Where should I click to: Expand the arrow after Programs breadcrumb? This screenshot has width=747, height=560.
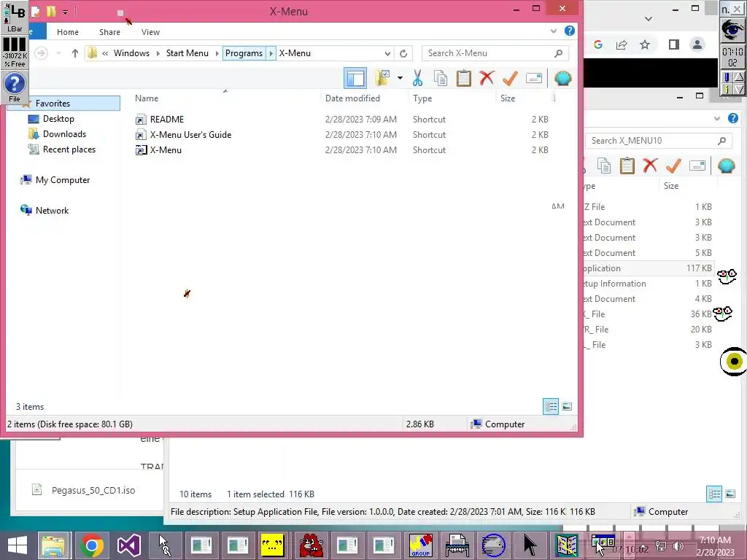[x=271, y=53]
